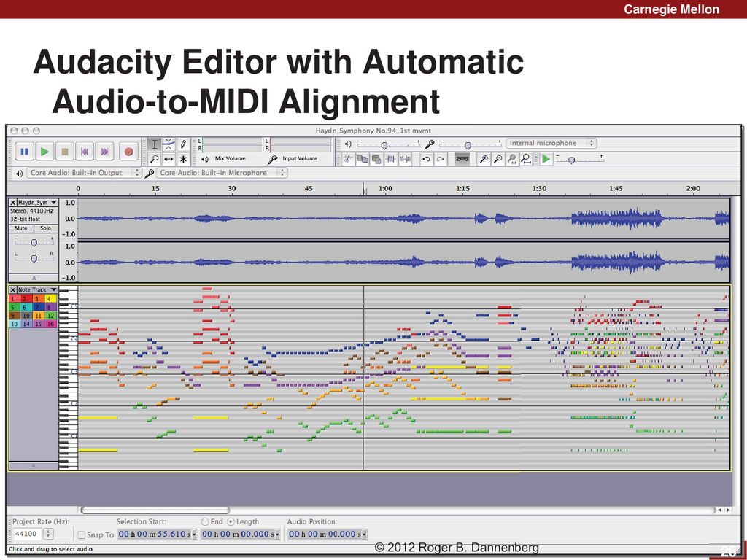Solo the Haydn_Sym audio track
Image resolution: width=747 pixels, height=560 pixels.
tap(45, 228)
